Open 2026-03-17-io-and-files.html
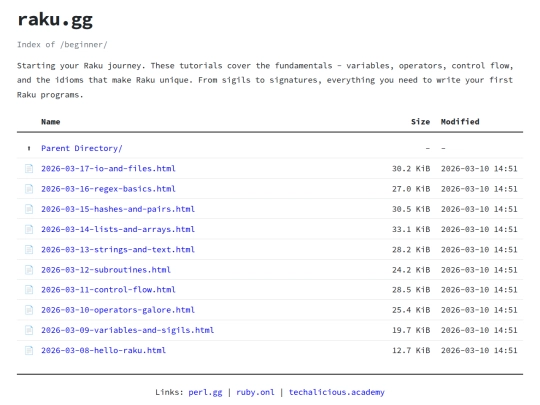 tap(108, 169)
